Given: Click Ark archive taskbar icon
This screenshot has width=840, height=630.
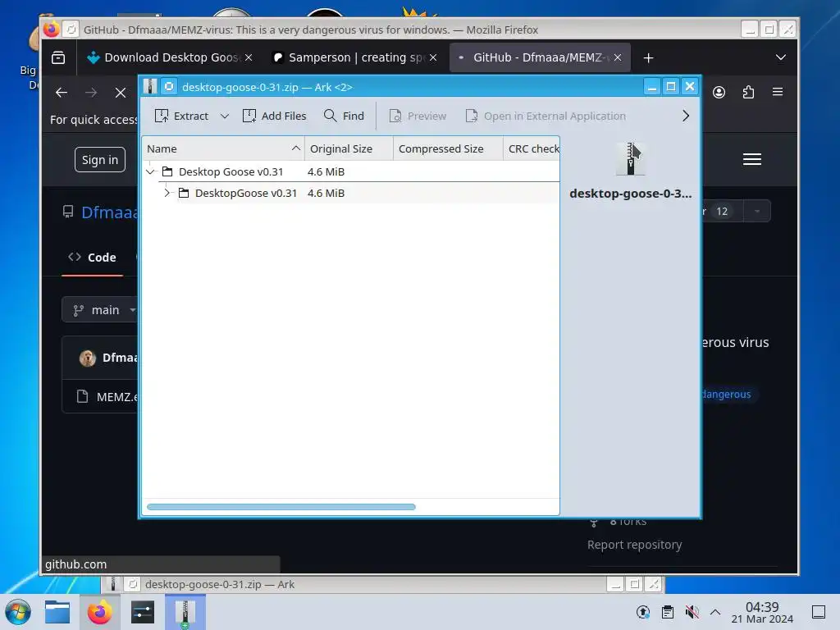Looking at the screenshot, I should click(x=185, y=612).
